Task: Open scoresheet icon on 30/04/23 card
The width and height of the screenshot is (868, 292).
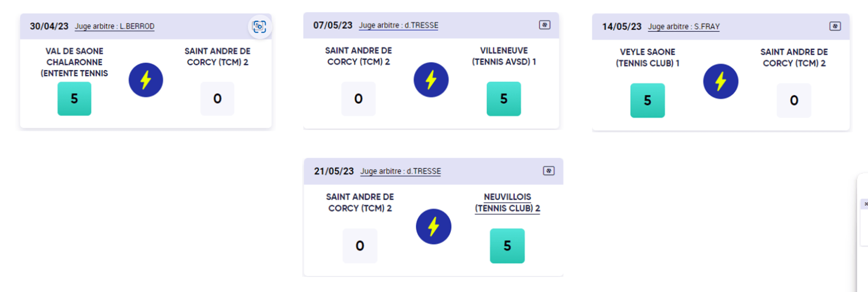Action: click(260, 27)
